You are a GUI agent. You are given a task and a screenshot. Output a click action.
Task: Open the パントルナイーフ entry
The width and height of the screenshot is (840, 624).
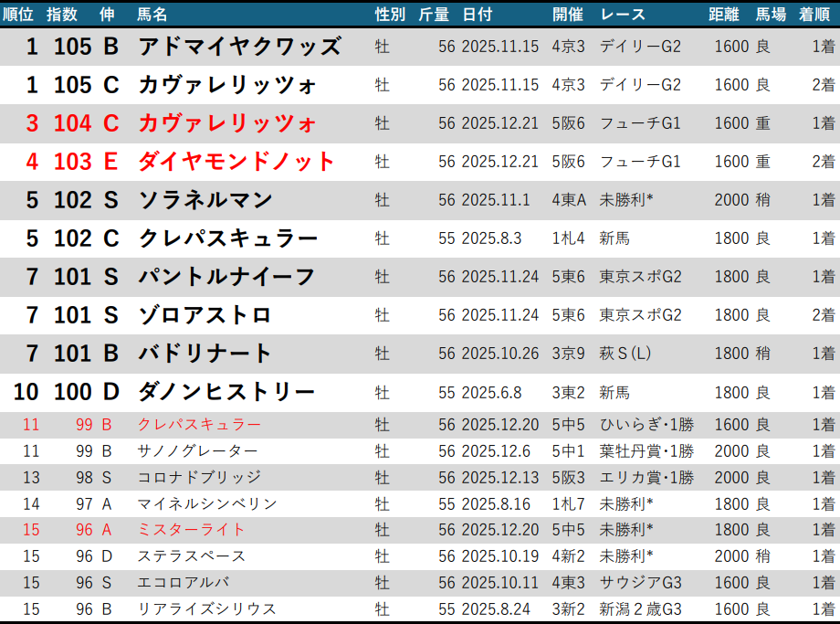[x=226, y=277]
